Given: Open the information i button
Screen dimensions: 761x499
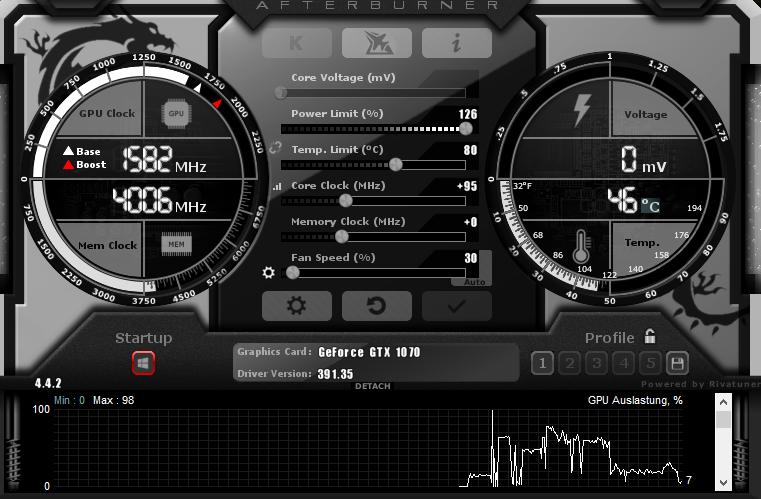Looking at the screenshot, I should (457, 43).
